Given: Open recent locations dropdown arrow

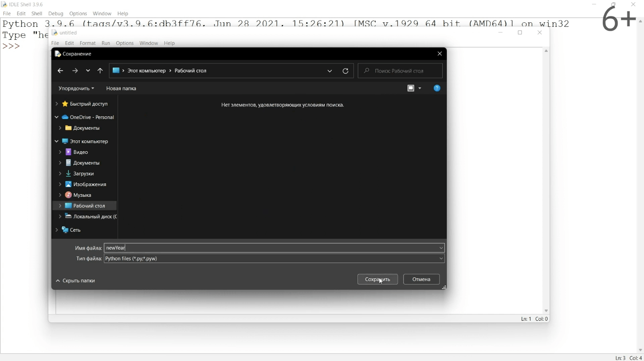Looking at the screenshot, I should tap(88, 71).
